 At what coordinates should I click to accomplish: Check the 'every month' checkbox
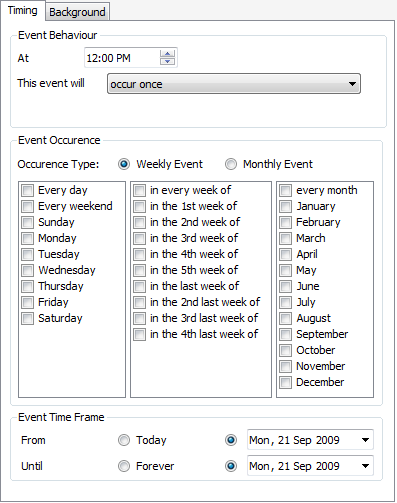(286, 191)
